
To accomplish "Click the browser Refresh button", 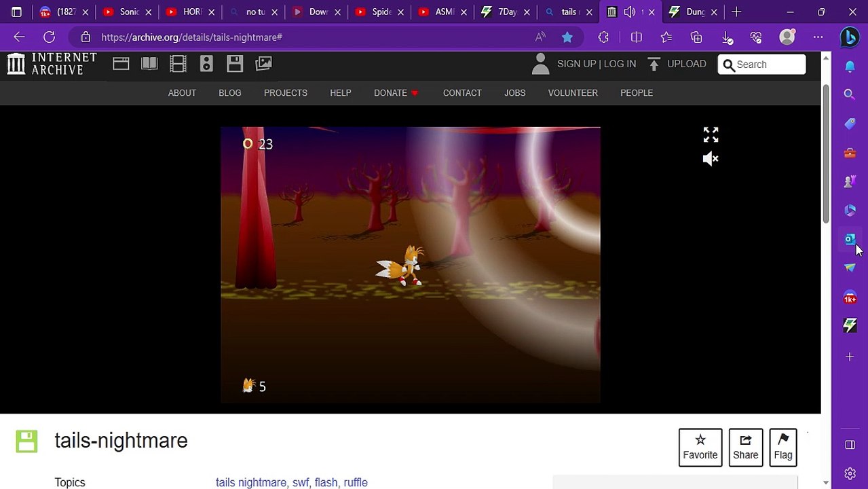I will point(49,37).
